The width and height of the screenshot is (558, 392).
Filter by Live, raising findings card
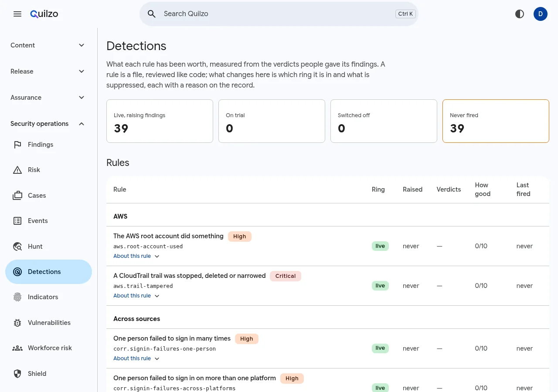[x=160, y=121]
